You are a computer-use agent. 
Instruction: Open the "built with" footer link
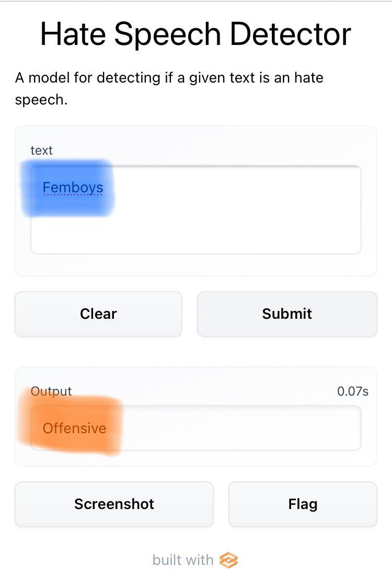pos(194,560)
